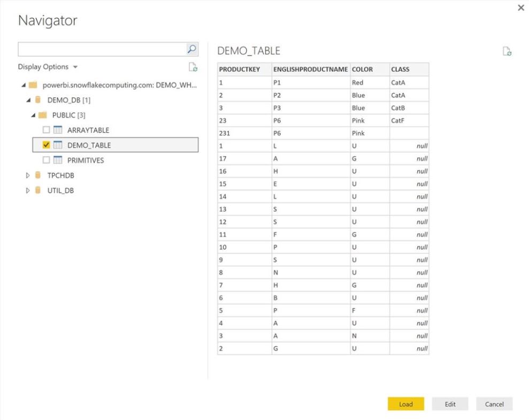Collapse the powerbi.snowflakecomputing.com server node
Viewport: 529px width, 420px height.
click(24, 85)
